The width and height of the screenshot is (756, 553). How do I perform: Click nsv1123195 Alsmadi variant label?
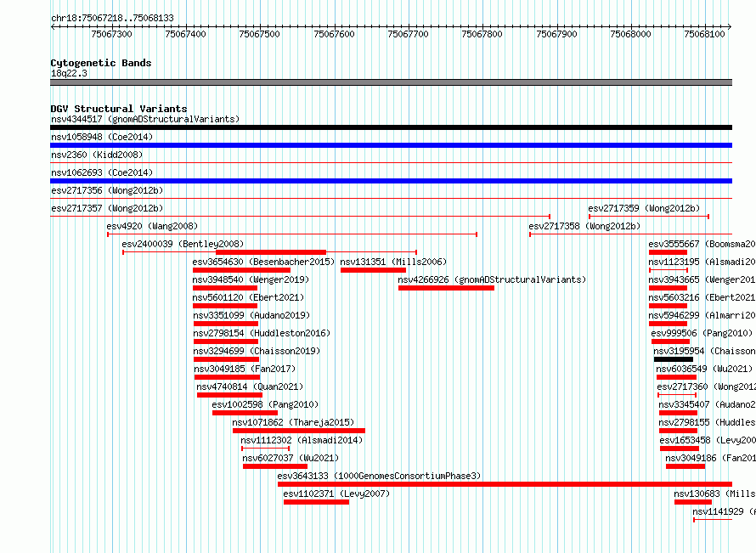click(x=702, y=262)
